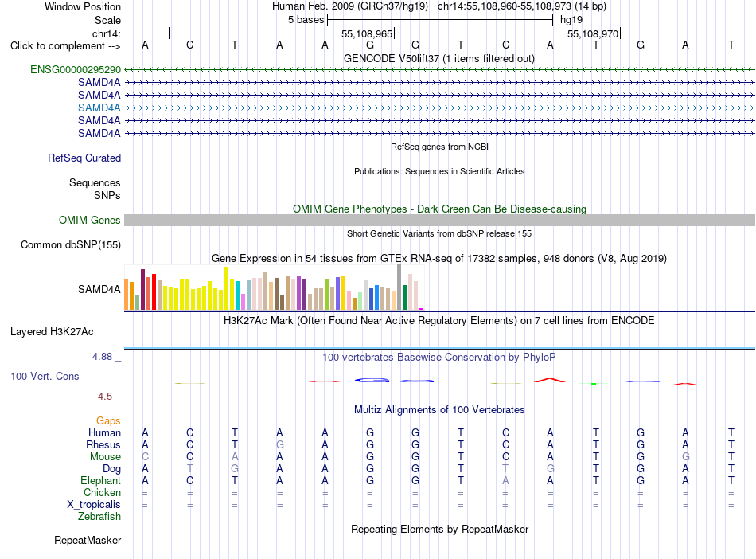Click the cyan bar in GTEx chart
Viewport: 756px width, 559px height.
coord(237,295)
